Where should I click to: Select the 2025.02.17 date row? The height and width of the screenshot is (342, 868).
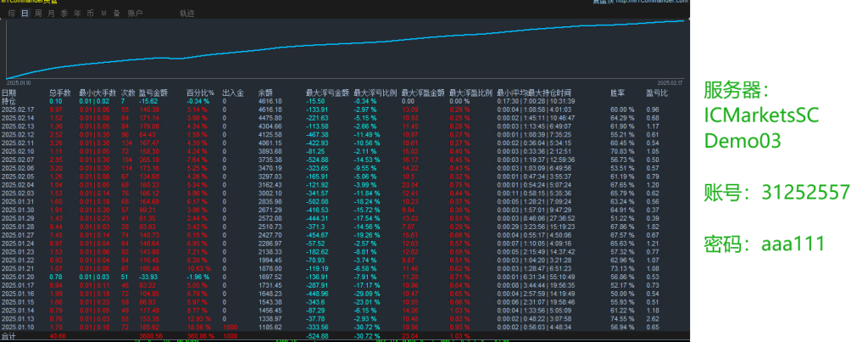(x=345, y=109)
